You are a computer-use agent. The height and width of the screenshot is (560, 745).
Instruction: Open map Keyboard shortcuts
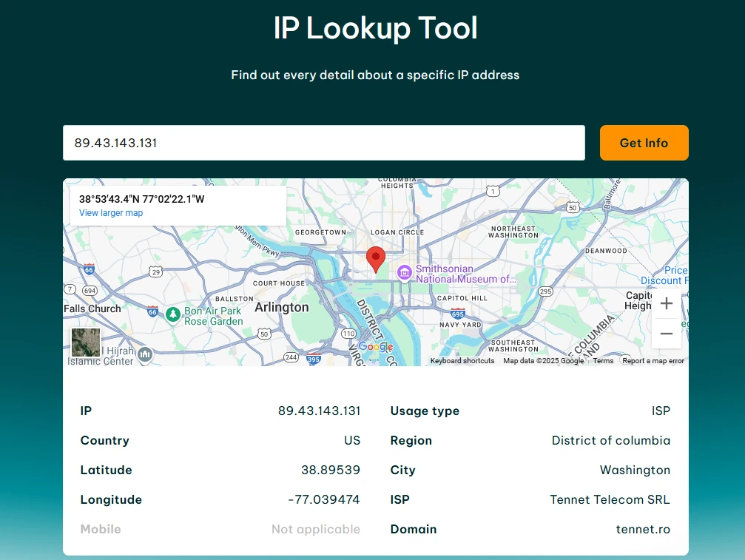[x=462, y=361]
